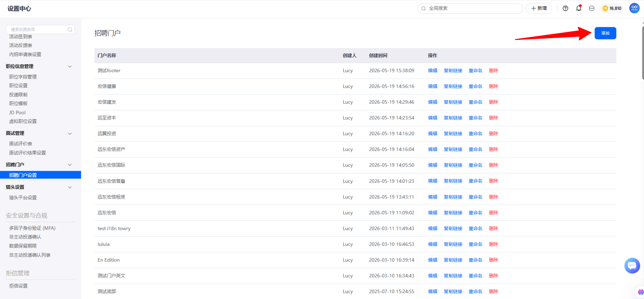Viewport: 644px width, 299px height.
Task: Open the user avatar menu
Action: tap(635, 8)
